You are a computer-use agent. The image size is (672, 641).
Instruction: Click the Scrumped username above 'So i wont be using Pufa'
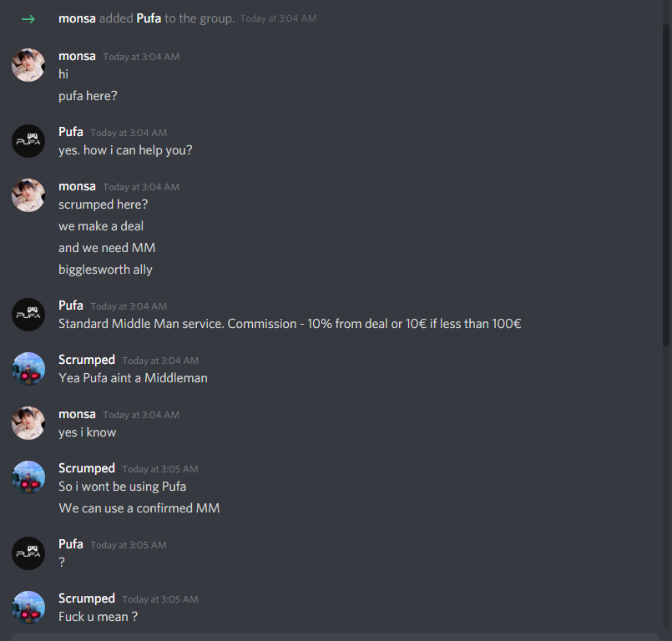tap(87, 468)
